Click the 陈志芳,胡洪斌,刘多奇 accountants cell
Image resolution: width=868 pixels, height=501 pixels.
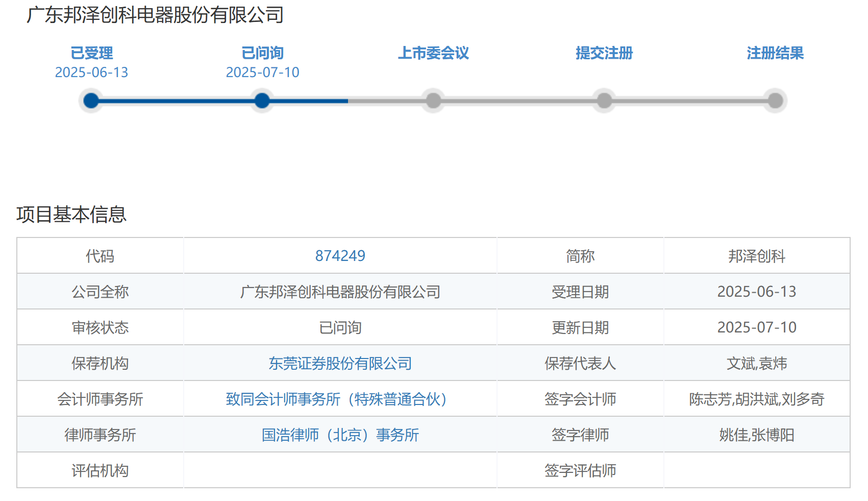757,399
